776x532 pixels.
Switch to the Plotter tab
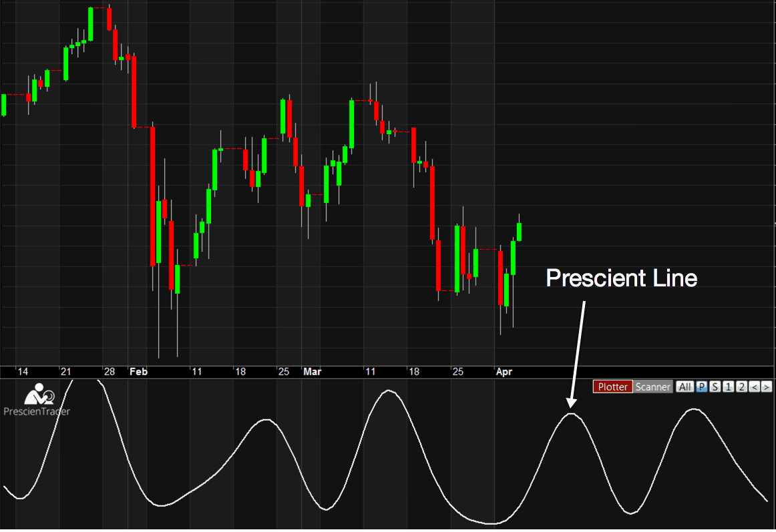[612, 386]
